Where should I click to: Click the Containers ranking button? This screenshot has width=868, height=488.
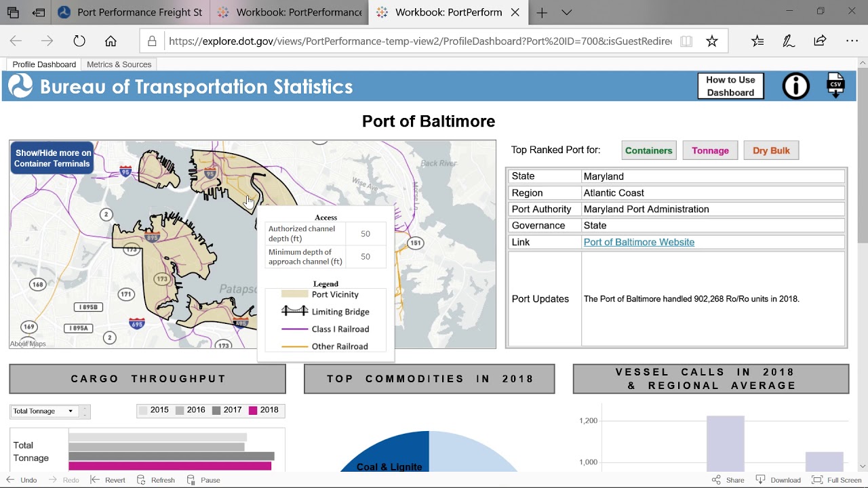pos(648,150)
